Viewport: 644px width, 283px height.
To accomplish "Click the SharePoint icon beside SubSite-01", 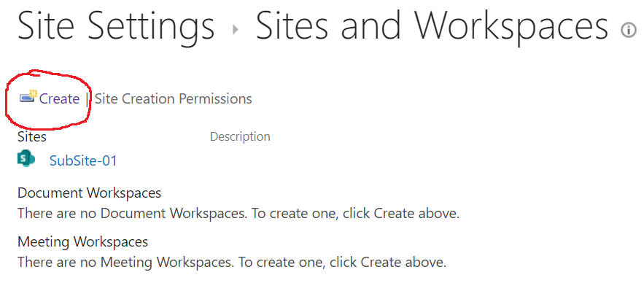I will 26,159.
